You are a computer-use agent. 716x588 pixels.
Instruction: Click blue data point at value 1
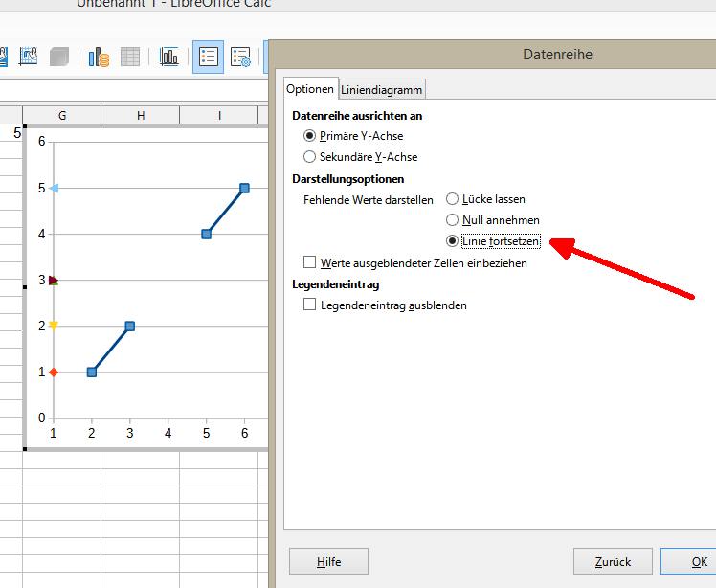pyautogui.click(x=91, y=372)
